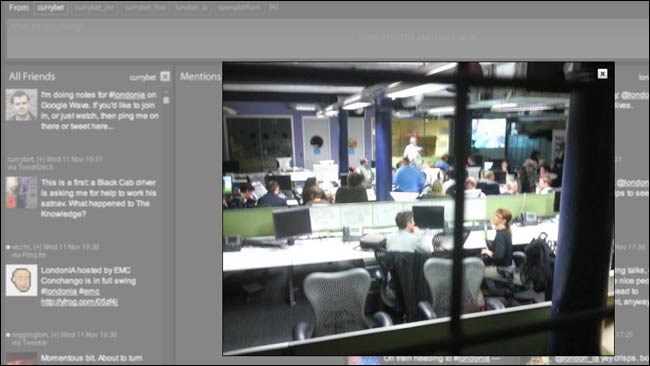Open the #emc hashtag link
This screenshot has height=366, width=650.
(90, 291)
